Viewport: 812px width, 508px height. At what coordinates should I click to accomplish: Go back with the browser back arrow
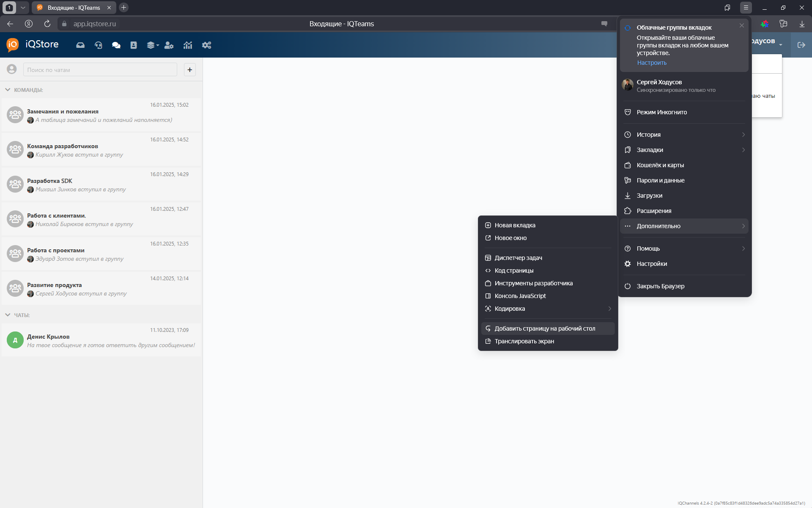(x=10, y=24)
